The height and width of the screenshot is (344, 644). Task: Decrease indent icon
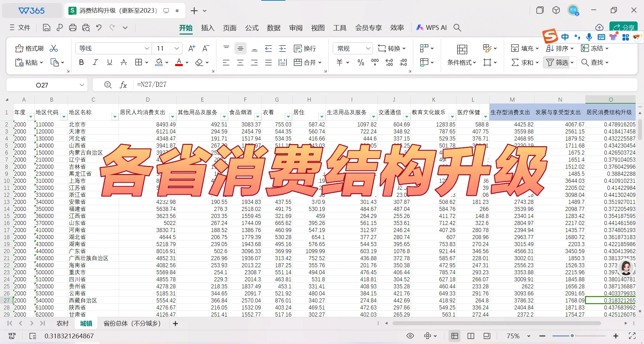(x=268, y=49)
